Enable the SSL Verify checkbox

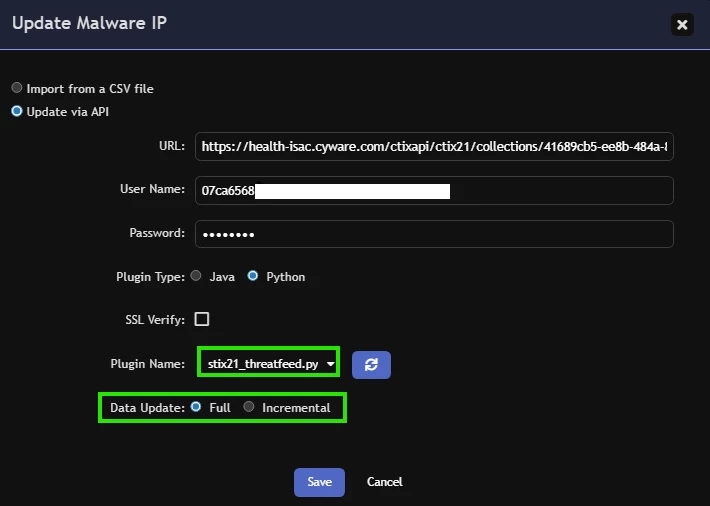[201, 319]
